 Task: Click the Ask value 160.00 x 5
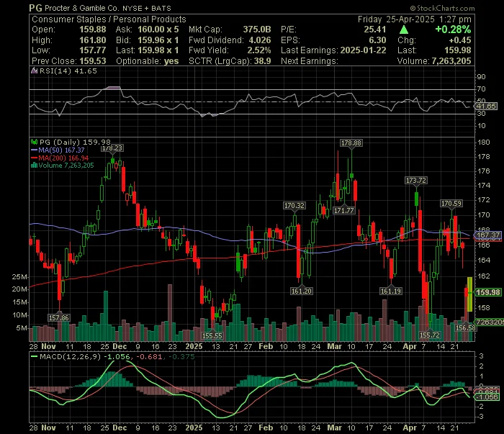(x=158, y=30)
